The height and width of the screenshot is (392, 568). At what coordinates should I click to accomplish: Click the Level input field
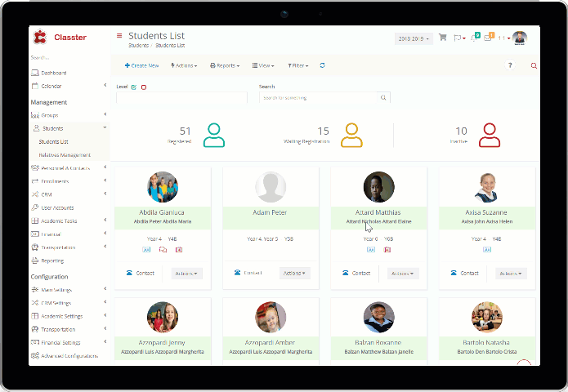pyautogui.click(x=182, y=98)
